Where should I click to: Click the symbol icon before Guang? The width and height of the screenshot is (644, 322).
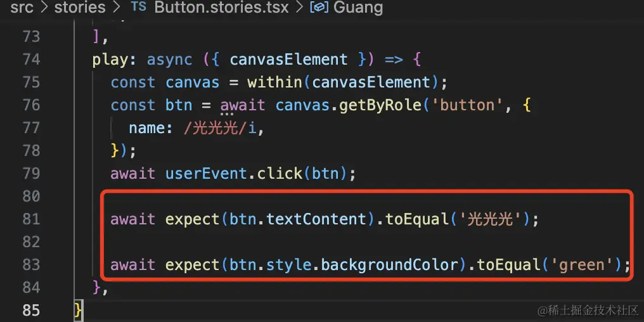click(x=319, y=8)
